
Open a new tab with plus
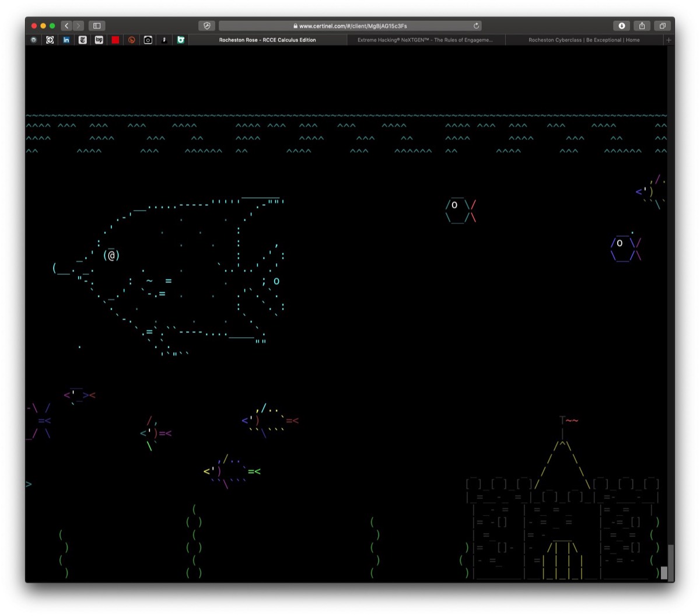coord(668,40)
